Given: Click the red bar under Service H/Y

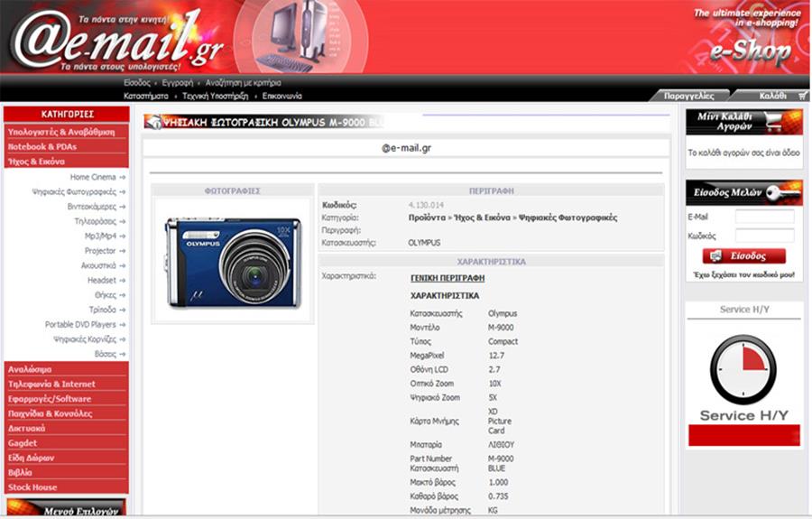Looking at the screenshot, I should pyautogui.click(x=743, y=435).
